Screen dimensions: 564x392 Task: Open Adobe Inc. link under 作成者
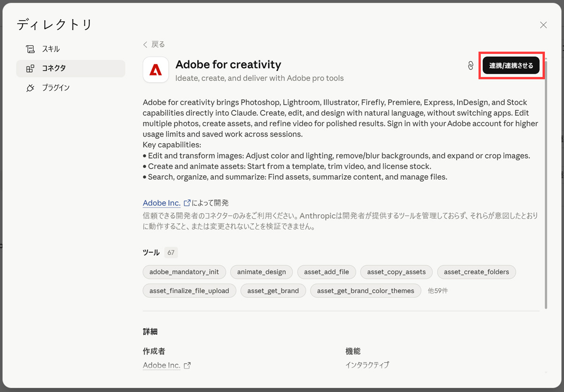click(x=162, y=365)
